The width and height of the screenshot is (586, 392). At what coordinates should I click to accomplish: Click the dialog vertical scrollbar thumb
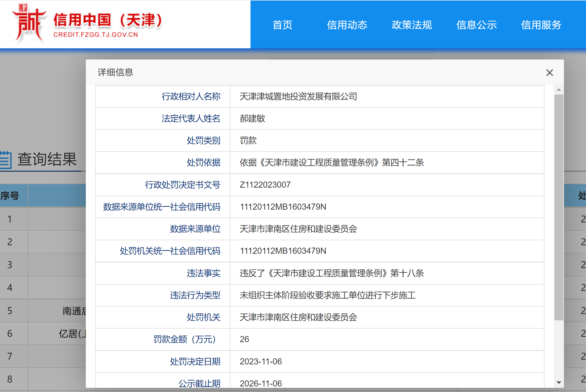tap(559, 207)
